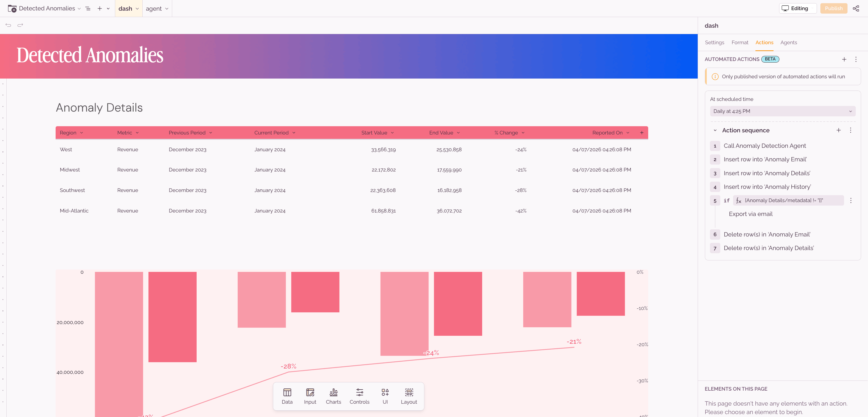
Task: Select the Export via email action
Action: [750, 214]
